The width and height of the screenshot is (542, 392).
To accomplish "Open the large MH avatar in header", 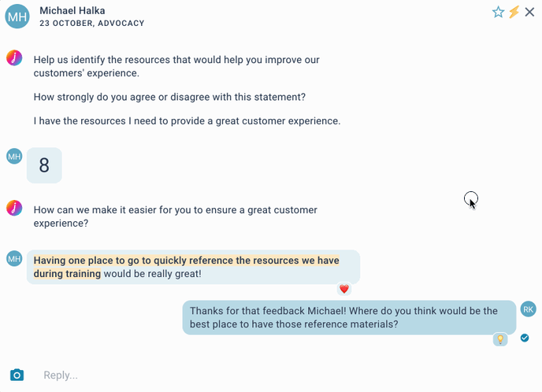I will coord(17,17).
